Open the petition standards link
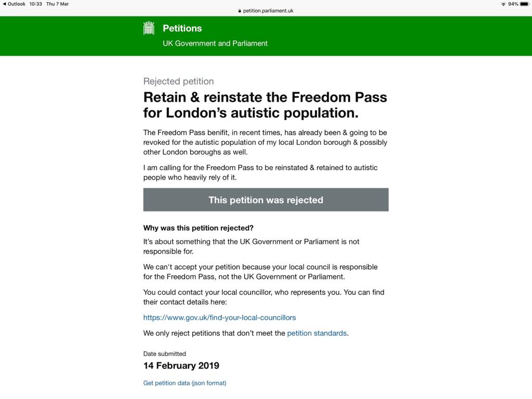532x399 pixels. [x=317, y=333]
